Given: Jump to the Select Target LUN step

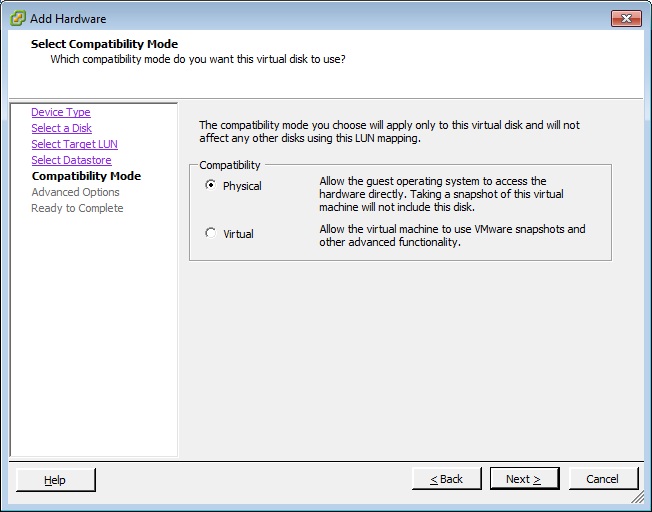Looking at the screenshot, I should [74, 144].
